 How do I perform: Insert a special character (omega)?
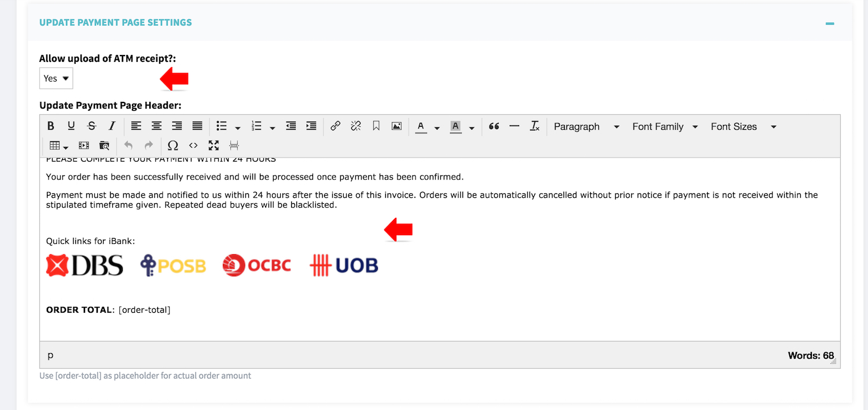pyautogui.click(x=172, y=145)
